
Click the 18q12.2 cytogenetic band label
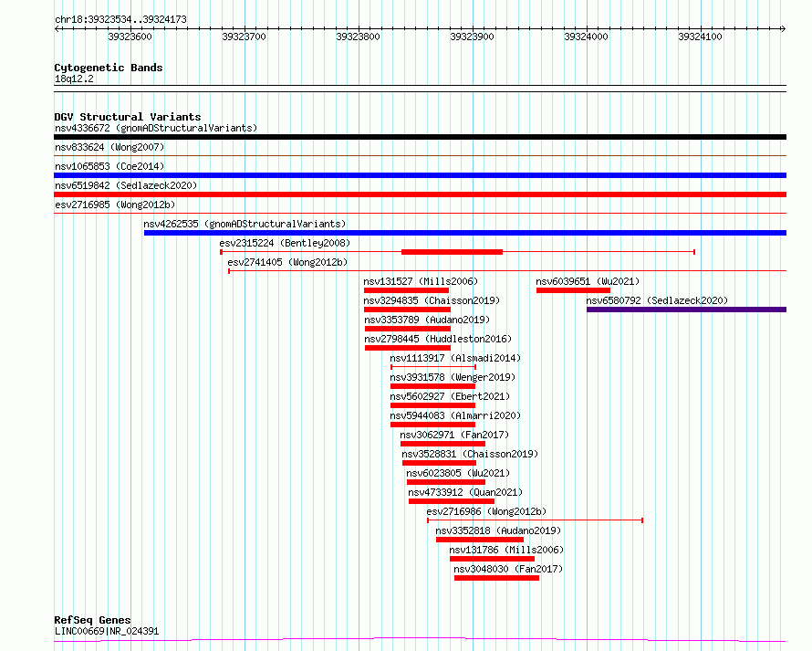pos(74,79)
